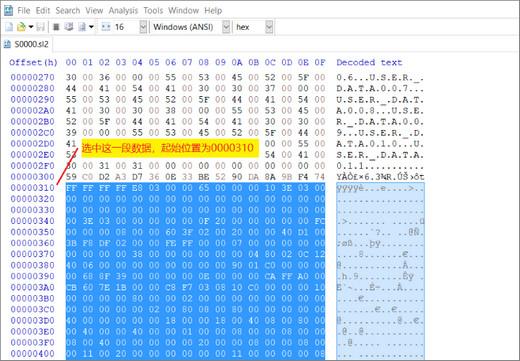
Task: Click the Open RAM memory chip icon
Action: click(x=56, y=27)
